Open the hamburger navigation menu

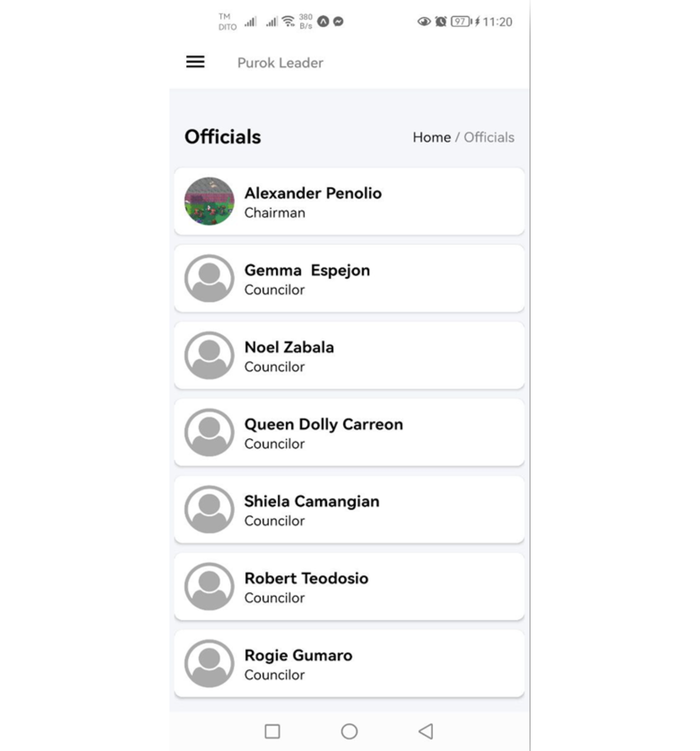click(x=195, y=62)
